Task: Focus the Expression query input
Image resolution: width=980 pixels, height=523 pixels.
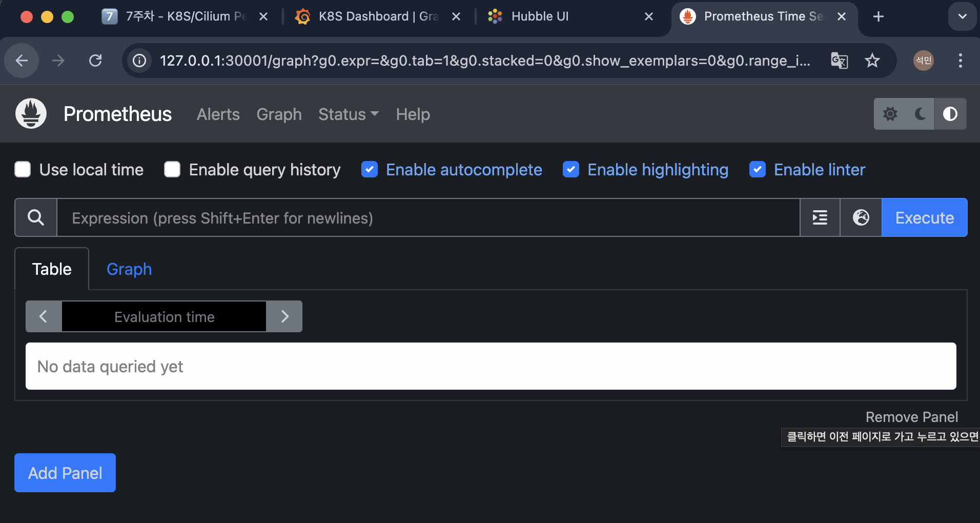Action: tap(428, 217)
